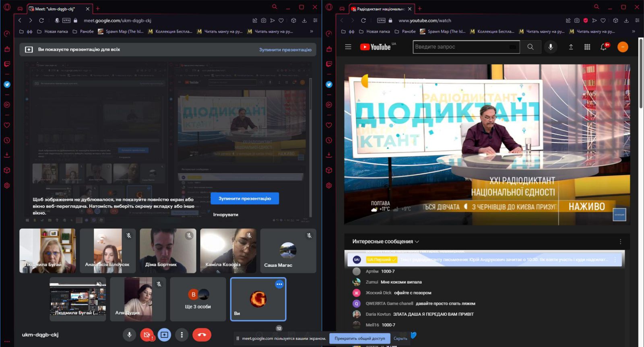
Task: Open options on pinned UA:Перший message
Action: pyautogui.click(x=615, y=260)
